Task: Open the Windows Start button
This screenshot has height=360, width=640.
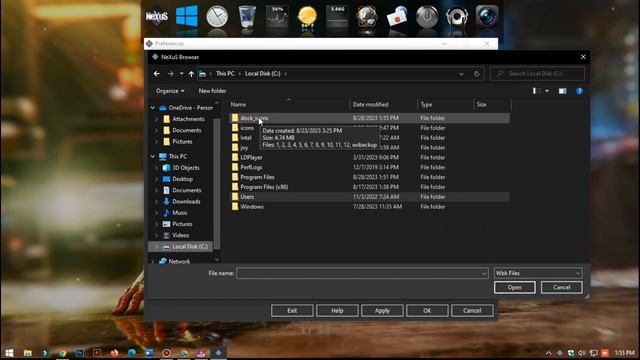Action: [9, 353]
